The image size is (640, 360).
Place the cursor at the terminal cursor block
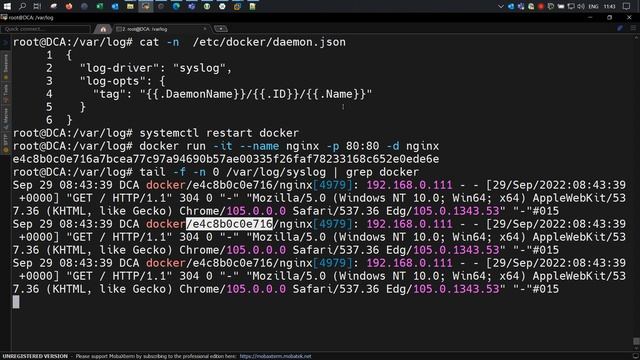click(16, 302)
